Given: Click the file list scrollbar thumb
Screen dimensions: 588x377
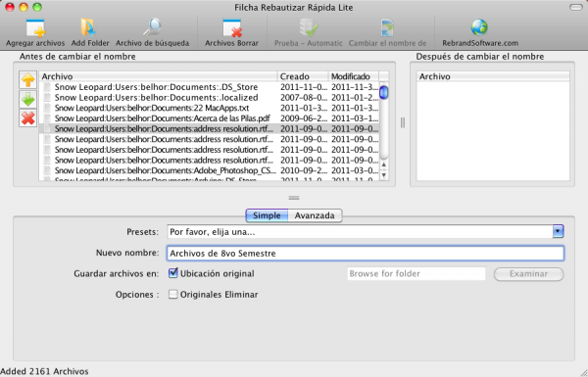Looking at the screenshot, I should (383, 92).
